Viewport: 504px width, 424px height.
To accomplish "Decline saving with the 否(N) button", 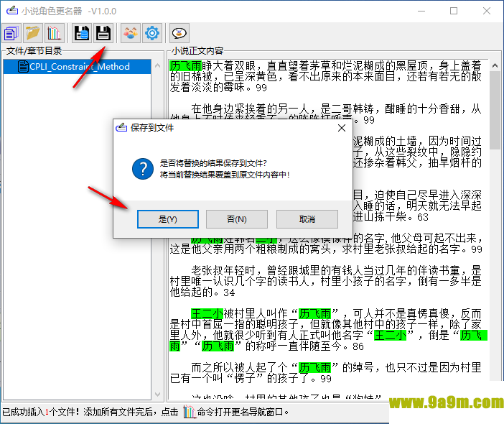I will coord(237,219).
